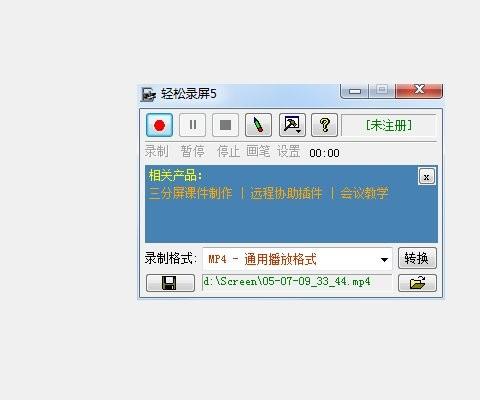Screen dimensions: 480x400
Task: Click the pause recording button
Action: (192, 125)
